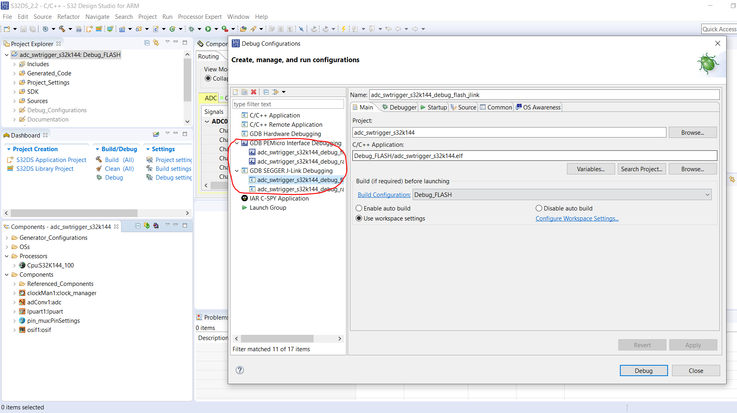Viewport: 737px width, 413px height.
Task: Open the configuration filter icon in the dialog toolbar
Action: tap(275, 92)
